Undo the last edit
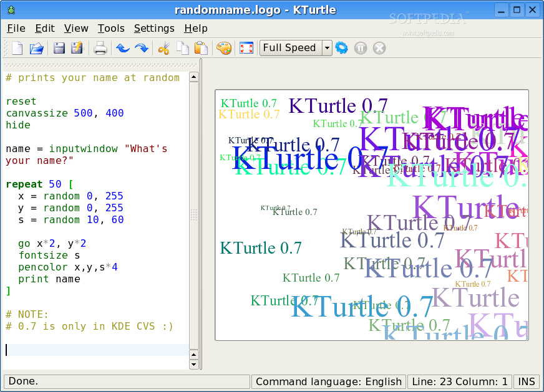 (123, 47)
